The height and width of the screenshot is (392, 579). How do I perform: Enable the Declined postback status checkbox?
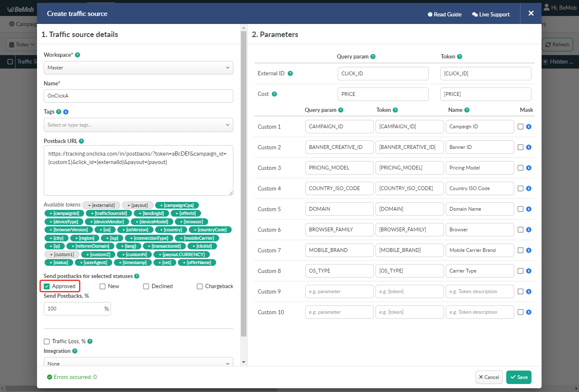[146, 286]
